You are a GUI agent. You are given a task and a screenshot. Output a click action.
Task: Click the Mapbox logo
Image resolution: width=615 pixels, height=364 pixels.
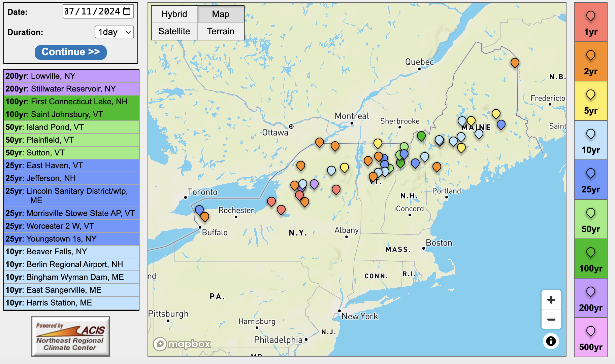[x=182, y=343]
